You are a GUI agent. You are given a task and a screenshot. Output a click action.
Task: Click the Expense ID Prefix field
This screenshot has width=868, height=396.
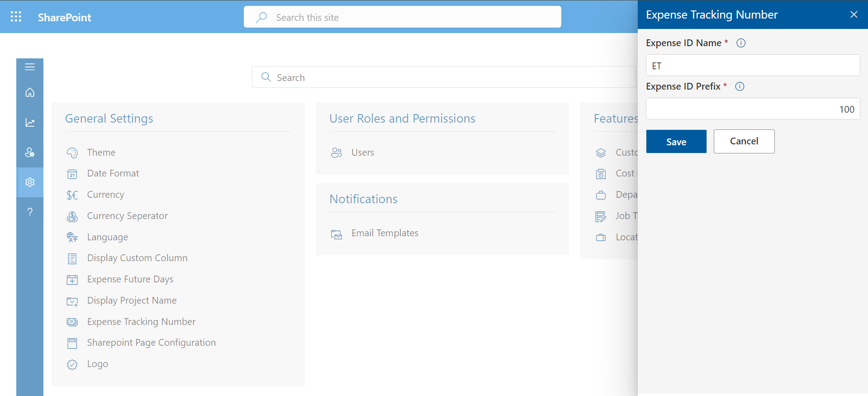(753, 109)
